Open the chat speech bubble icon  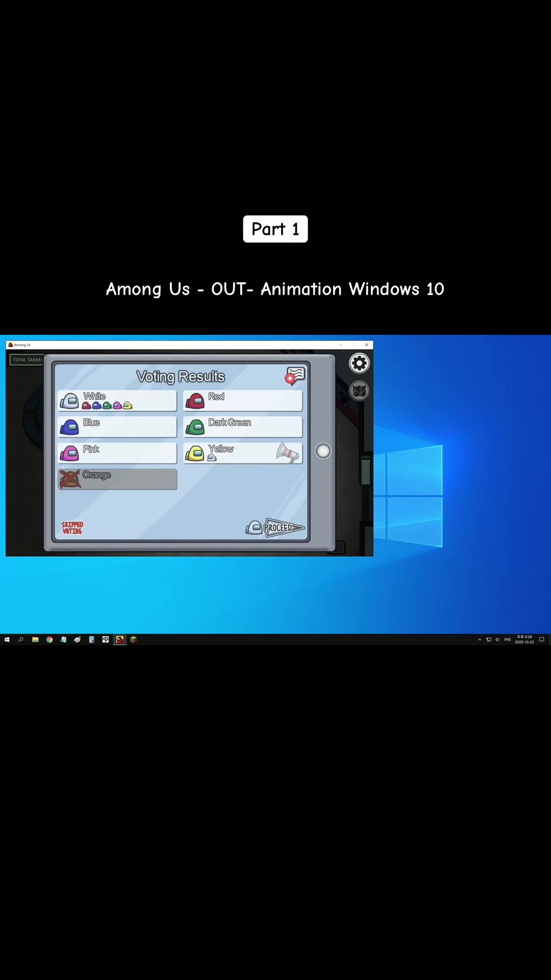pos(295,376)
